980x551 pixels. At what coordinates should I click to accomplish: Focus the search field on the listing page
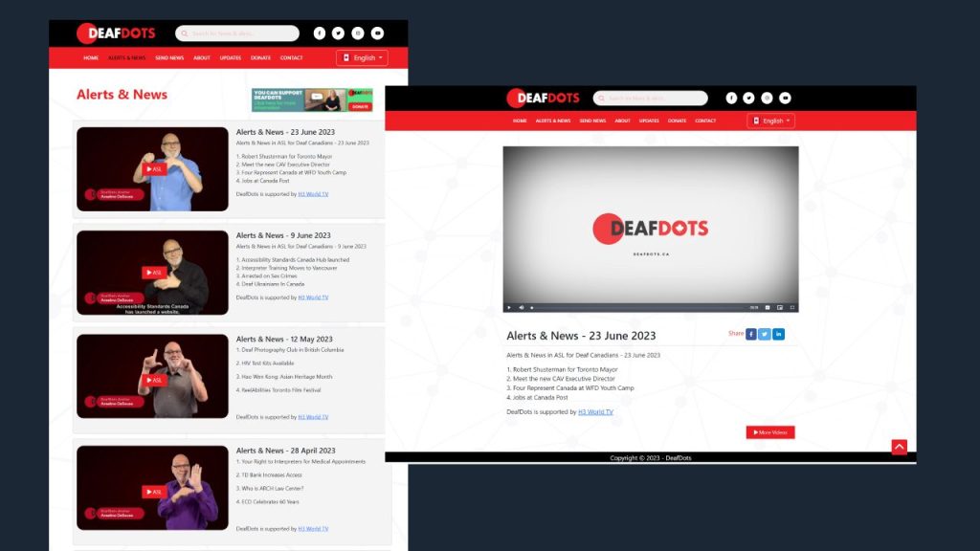pos(237,33)
